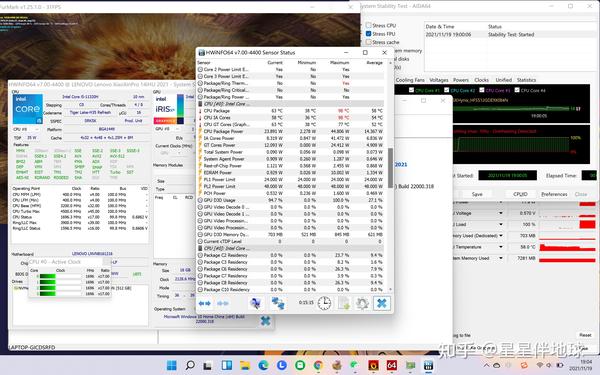
Task: Open the AIDA64 taskbar icon
Action: [391, 365]
